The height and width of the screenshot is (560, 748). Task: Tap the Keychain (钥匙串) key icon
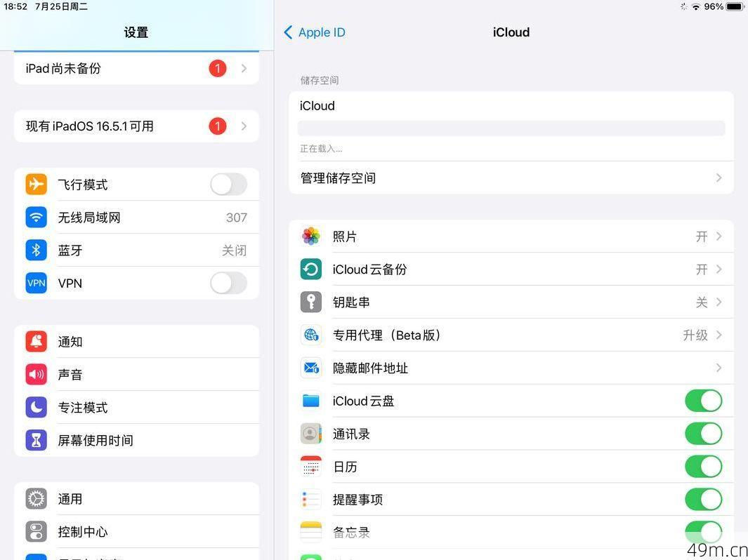pos(311,302)
